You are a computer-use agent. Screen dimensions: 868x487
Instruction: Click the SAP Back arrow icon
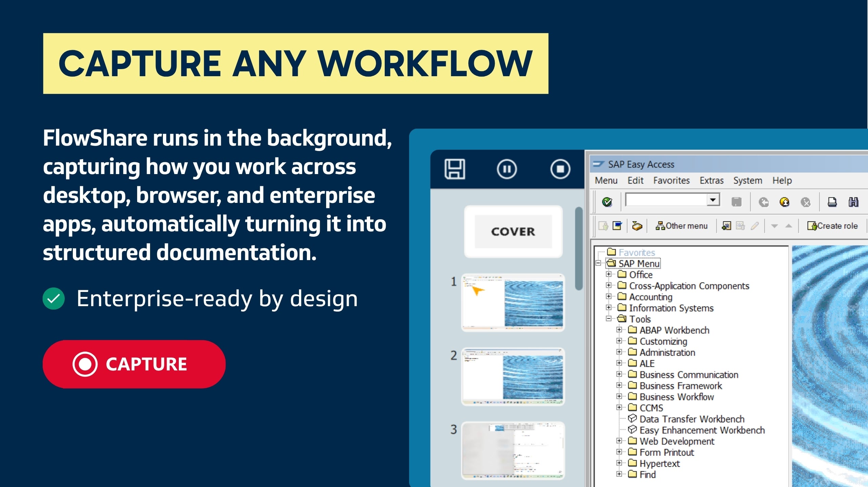(763, 202)
